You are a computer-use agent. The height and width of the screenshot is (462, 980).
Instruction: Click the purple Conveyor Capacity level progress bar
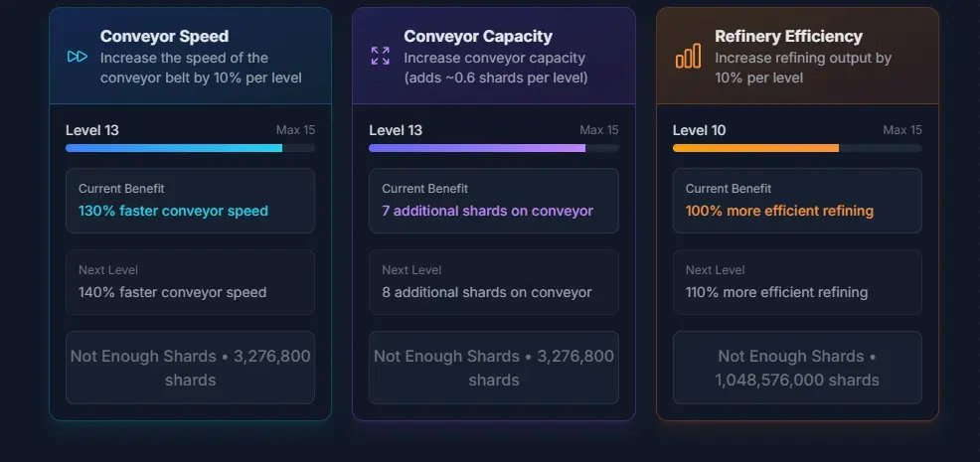tap(494, 148)
